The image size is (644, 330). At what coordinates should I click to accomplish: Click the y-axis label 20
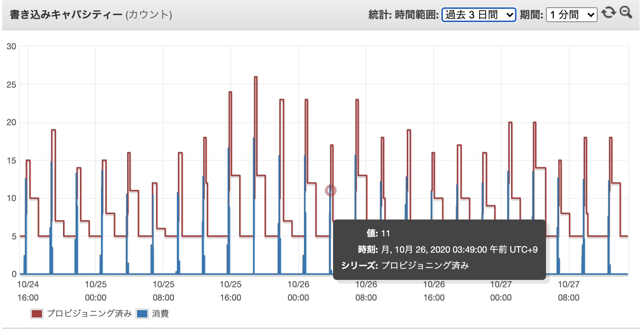(x=11, y=122)
